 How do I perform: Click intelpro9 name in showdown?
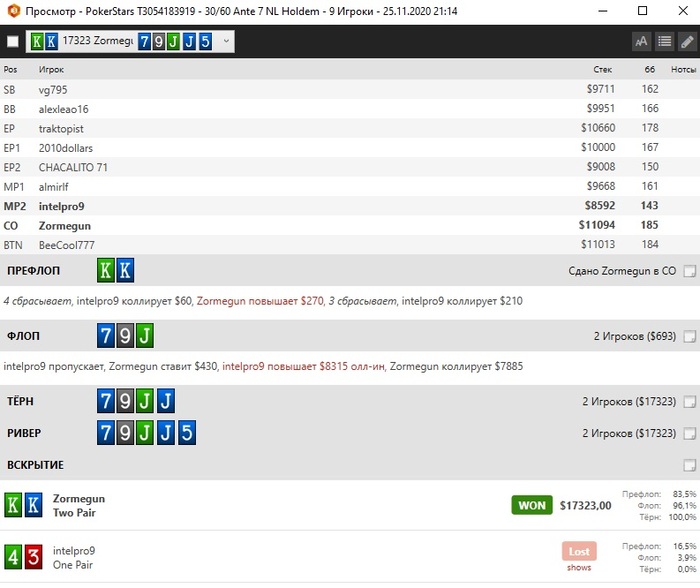(x=74, y=550)
